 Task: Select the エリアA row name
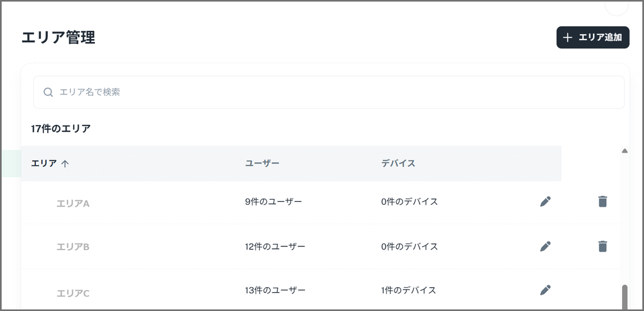tap(73, 204)
